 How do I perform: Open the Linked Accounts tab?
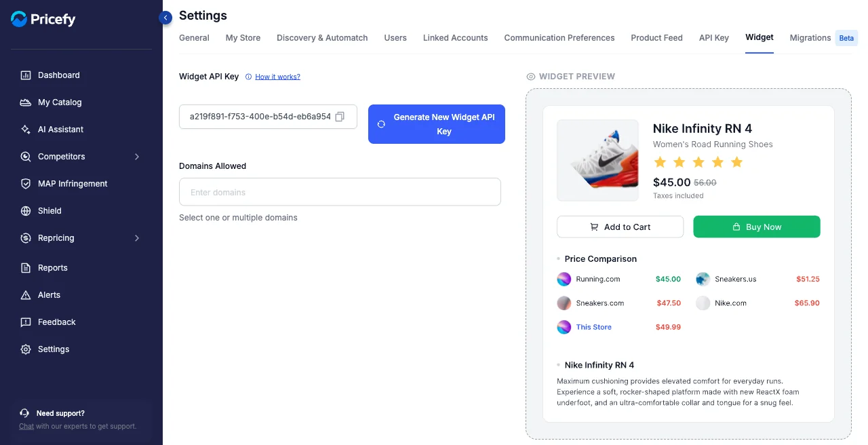[456, 38]
